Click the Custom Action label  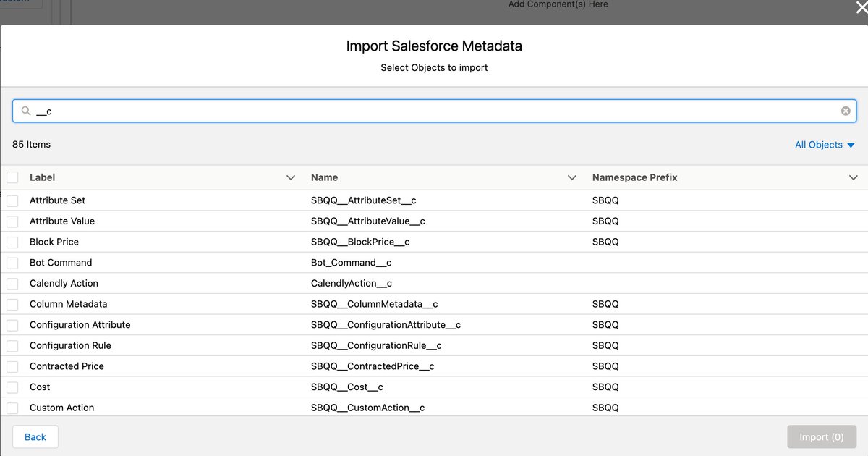tap(62, 408)
